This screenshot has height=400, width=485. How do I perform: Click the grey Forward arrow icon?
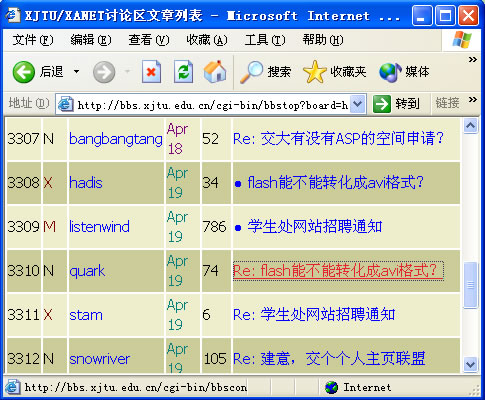104,72
